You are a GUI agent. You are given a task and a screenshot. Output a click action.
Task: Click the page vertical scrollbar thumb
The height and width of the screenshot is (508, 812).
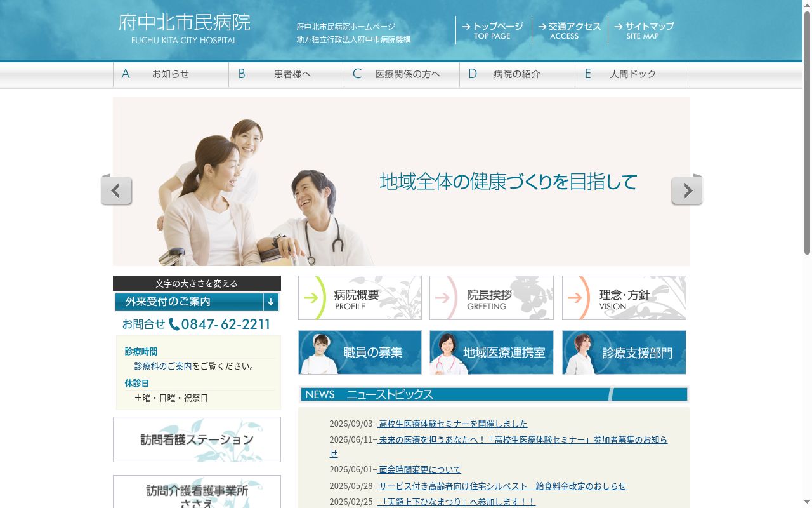[807, 133]
